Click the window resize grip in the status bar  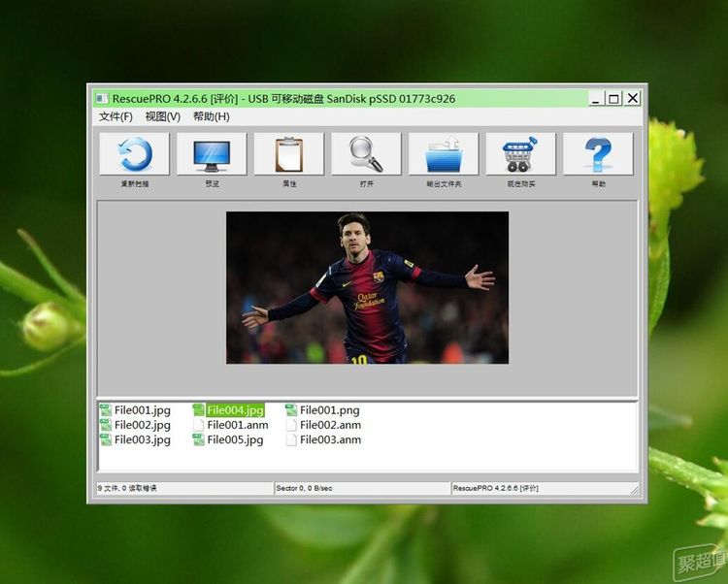[634, 489]
